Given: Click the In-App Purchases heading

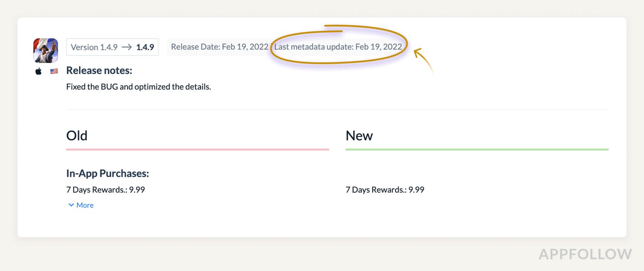Looking at the screenshot, I should point(108,173).
